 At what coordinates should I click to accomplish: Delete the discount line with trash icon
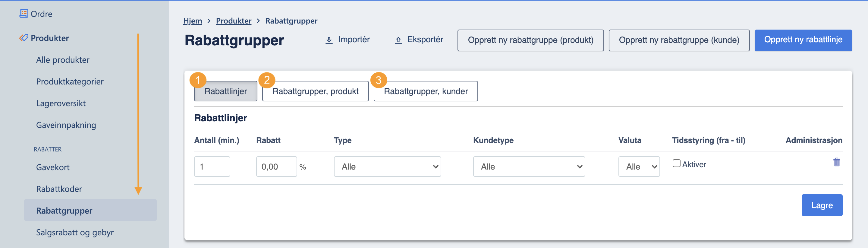(x=836, y=162)
